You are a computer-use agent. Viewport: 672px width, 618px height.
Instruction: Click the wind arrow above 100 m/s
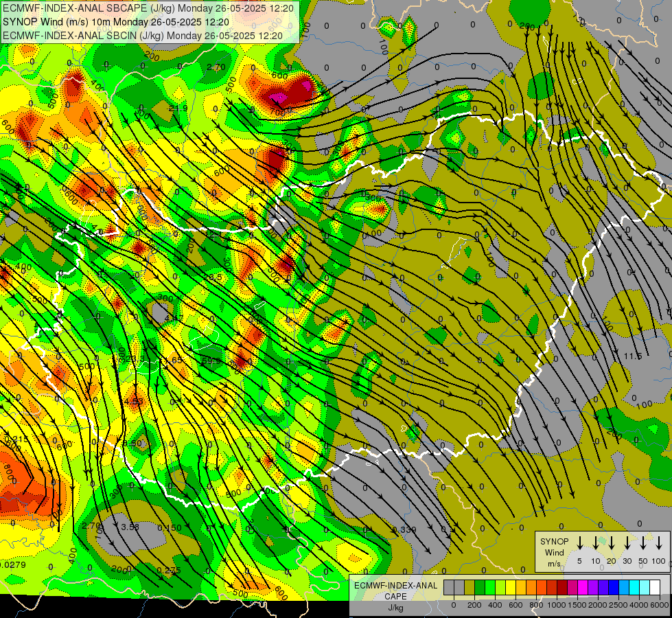click(659, 543)
